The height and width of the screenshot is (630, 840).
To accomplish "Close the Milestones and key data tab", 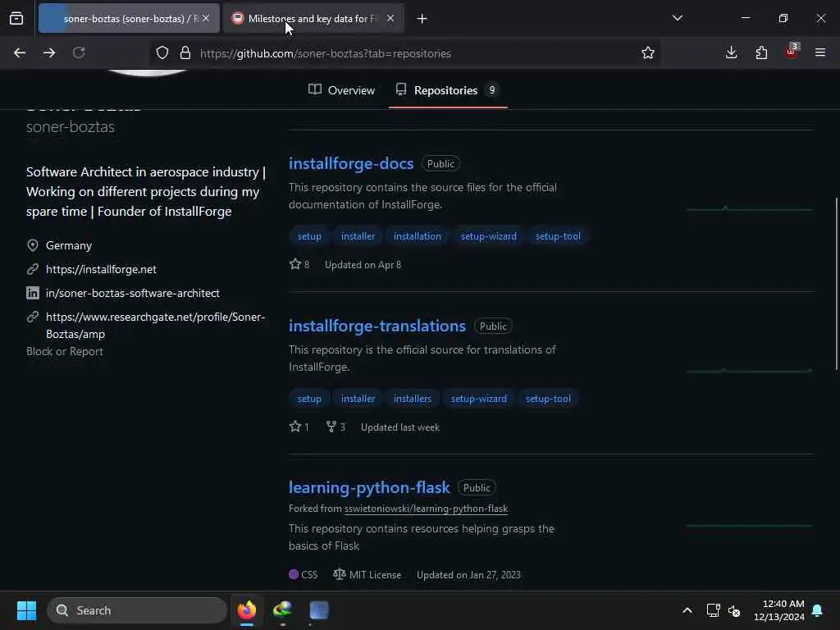I will (390, 18).
